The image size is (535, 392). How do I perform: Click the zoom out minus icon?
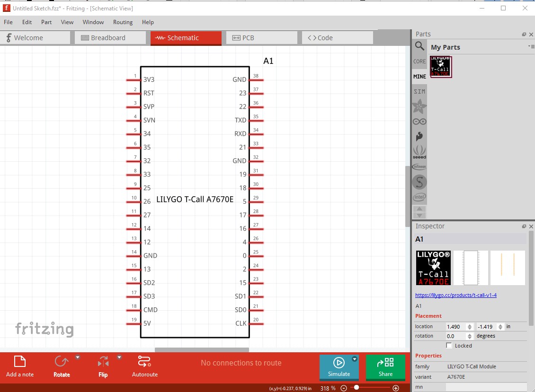[x=344, y=388]
